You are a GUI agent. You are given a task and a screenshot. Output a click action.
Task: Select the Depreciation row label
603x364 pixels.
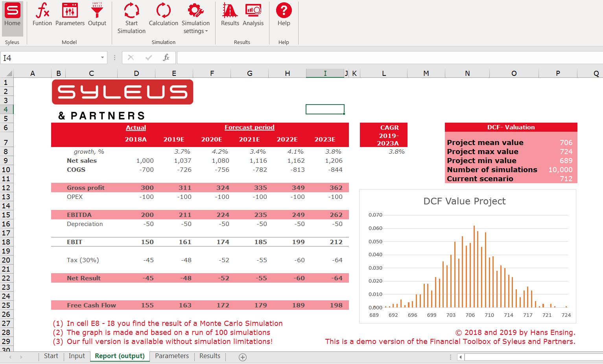tap(85, 224)
